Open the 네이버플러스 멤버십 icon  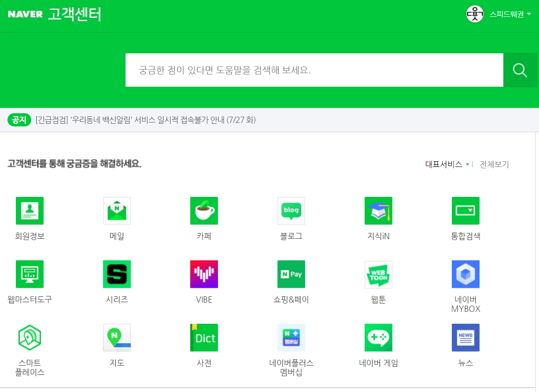point(291,337)
